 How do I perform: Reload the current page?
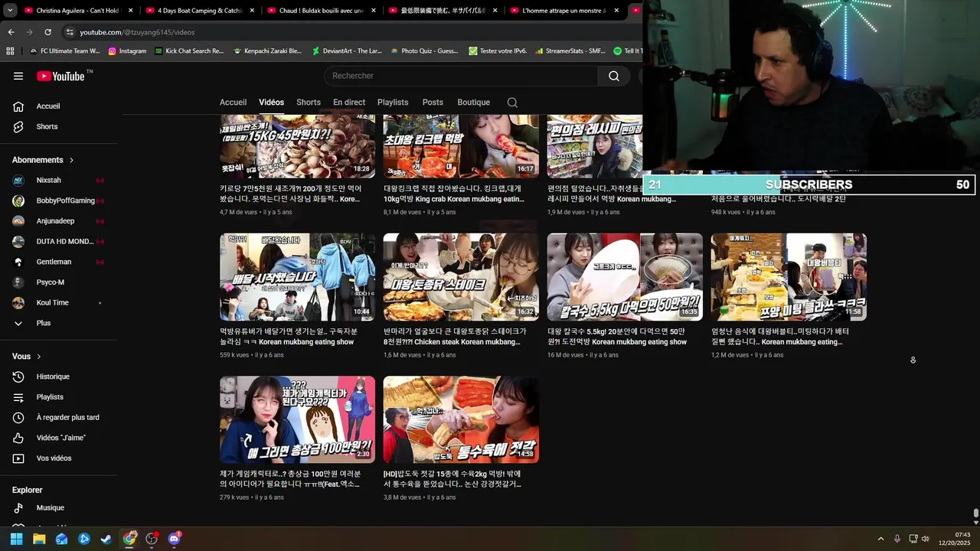point(47,32)
